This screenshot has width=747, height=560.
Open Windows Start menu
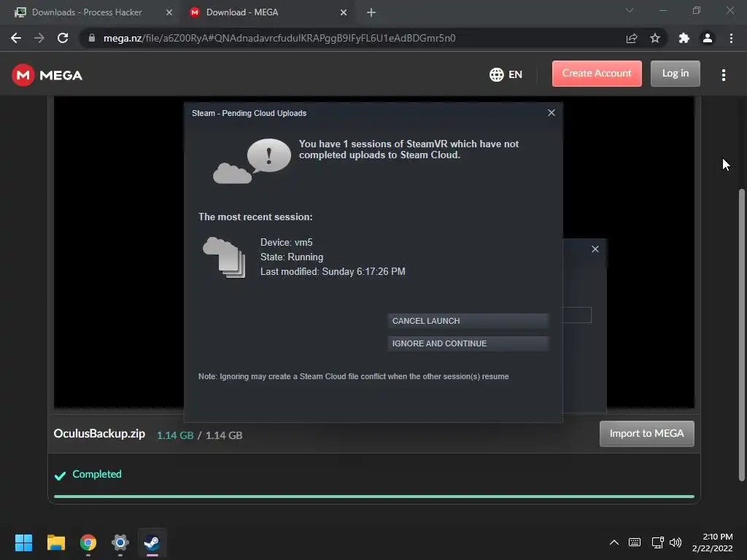(23, 542)
